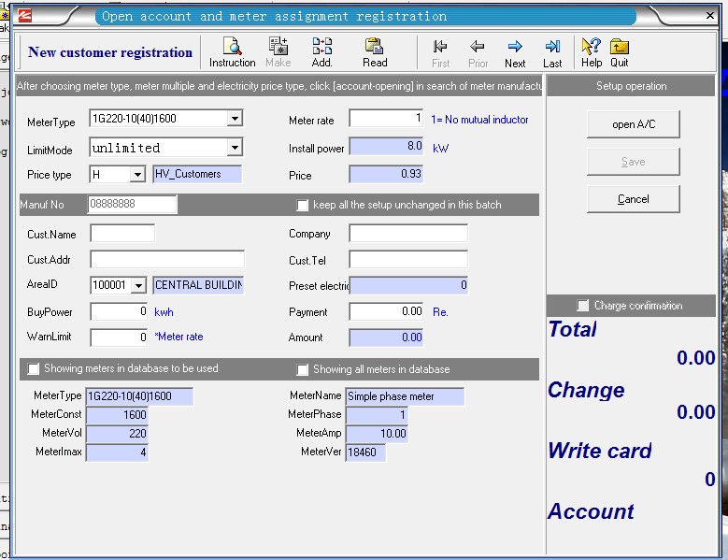The width and height of the screenshot is (728, 560).
Task: Toggle Showing all meters in database
Action: click(302, 369)
